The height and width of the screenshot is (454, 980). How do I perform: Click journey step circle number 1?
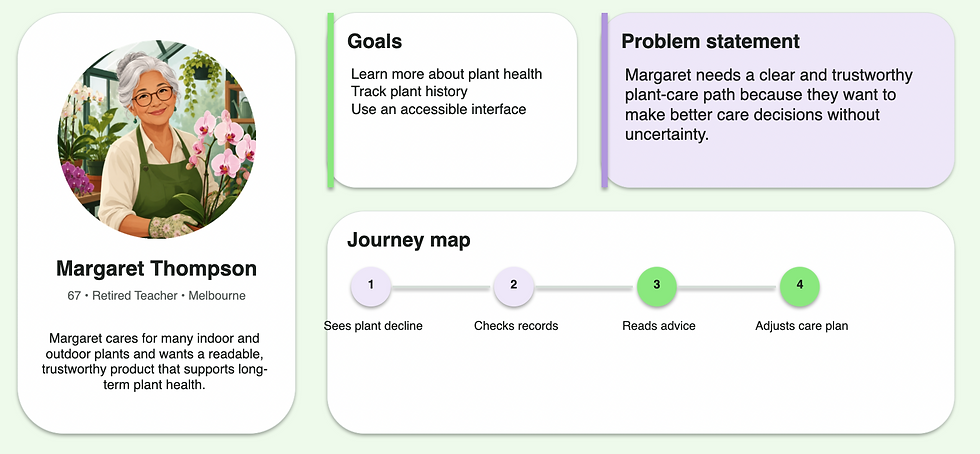click(x=371, y=286)
